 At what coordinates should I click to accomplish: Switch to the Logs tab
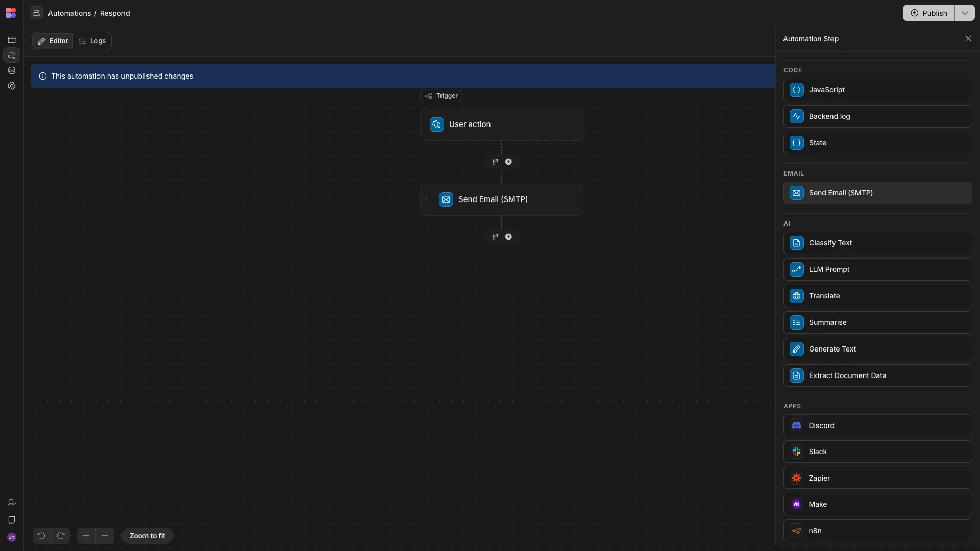pos(92,41)
